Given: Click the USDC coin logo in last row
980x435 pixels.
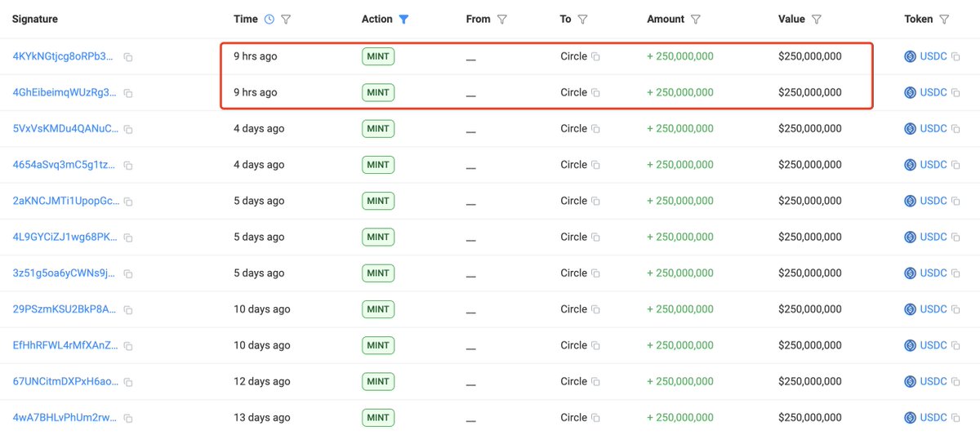Looking at the screenshot, I should pyautogui.click(x=910, y=417).
